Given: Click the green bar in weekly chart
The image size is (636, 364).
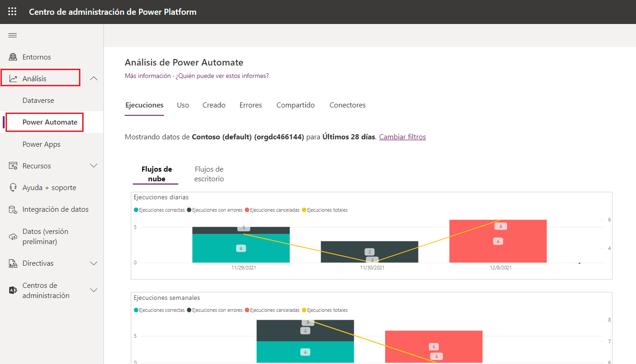Looking at the screenshot, I should [x=305, y=352].
